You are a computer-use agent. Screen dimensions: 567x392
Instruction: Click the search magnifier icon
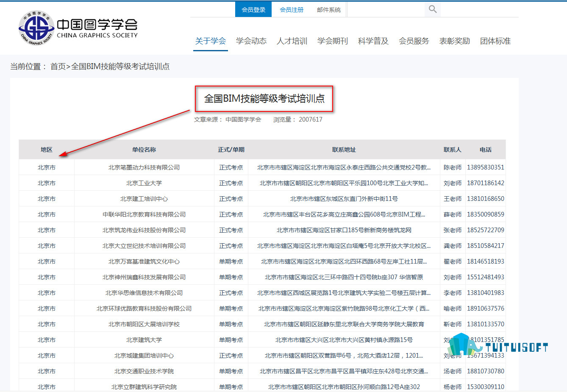(x=433, y=9)
